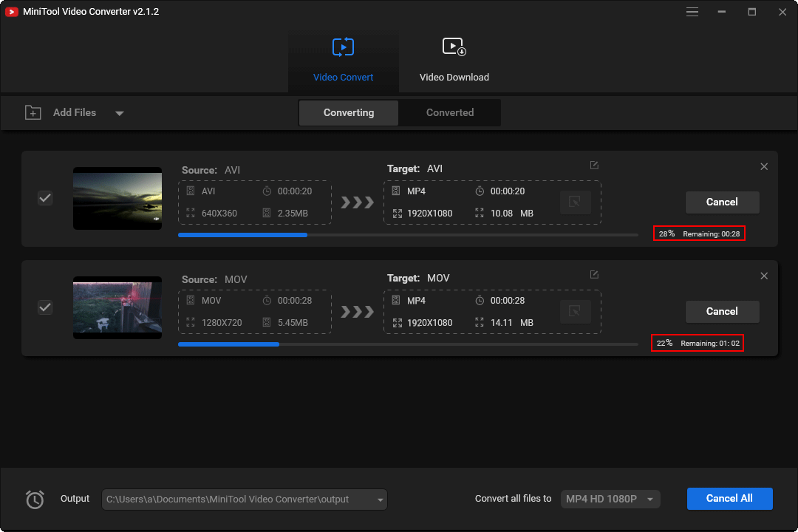Image resolution: width=798 pixels, height=532 pixels.
Task: Uncheck the MOV file checkbox
Action: (45, 307)
